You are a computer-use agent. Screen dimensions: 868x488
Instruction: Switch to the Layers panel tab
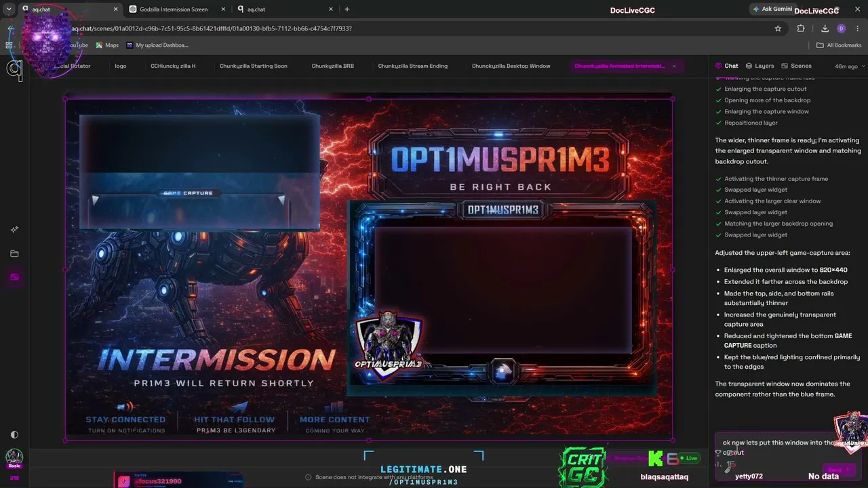point(759,66)
